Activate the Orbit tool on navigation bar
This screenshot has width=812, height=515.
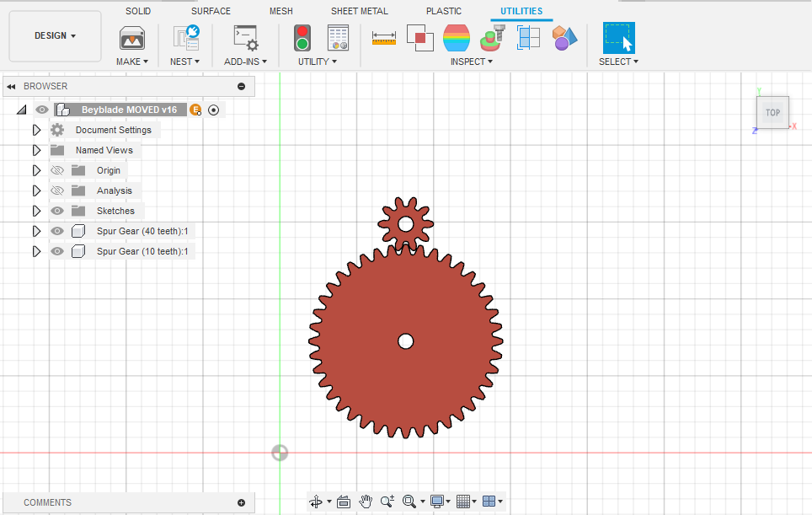coord(315,502)
